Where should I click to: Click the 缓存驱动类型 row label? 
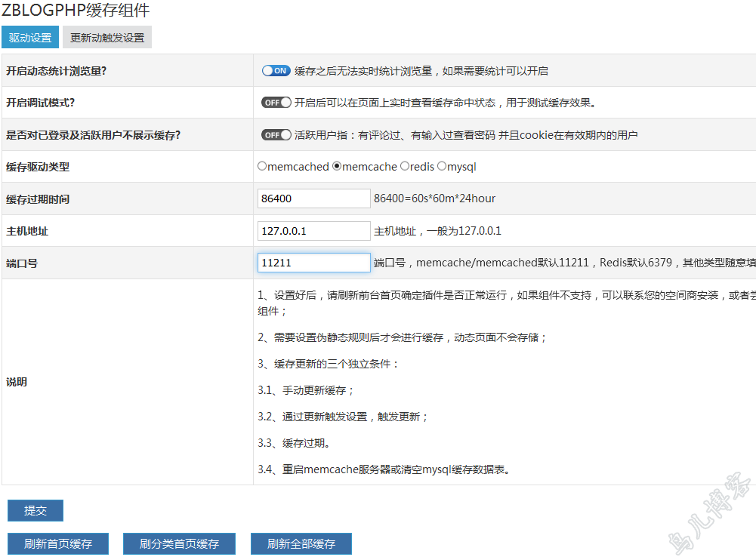pyautogui.click(x=38, y=167)
